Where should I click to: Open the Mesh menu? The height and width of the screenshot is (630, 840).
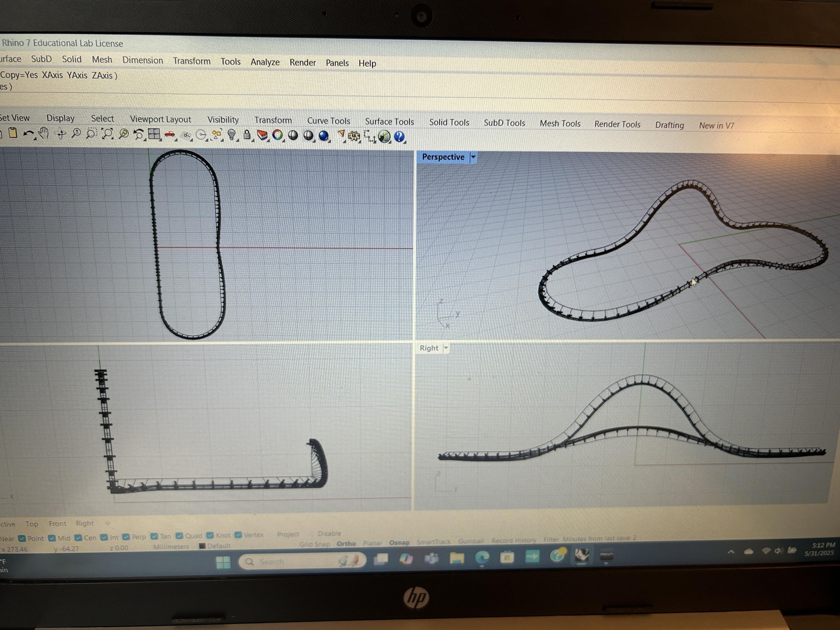102,59
